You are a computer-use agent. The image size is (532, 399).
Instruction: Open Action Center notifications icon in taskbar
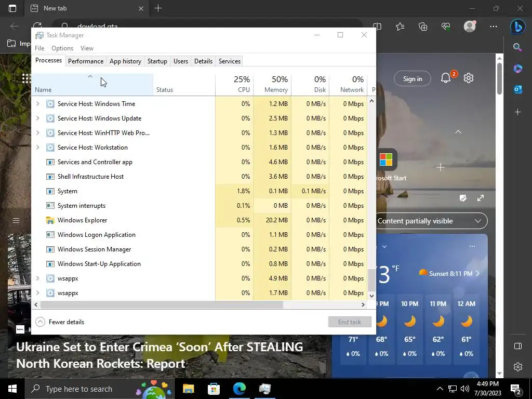(x=516, y=389)
